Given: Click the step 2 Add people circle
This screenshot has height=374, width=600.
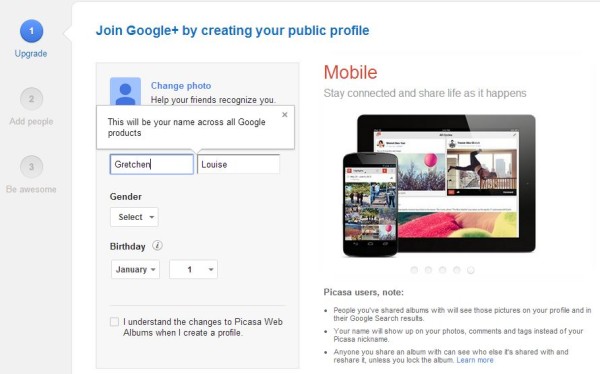Looking at the screenshot, I should tap(31, 99).
